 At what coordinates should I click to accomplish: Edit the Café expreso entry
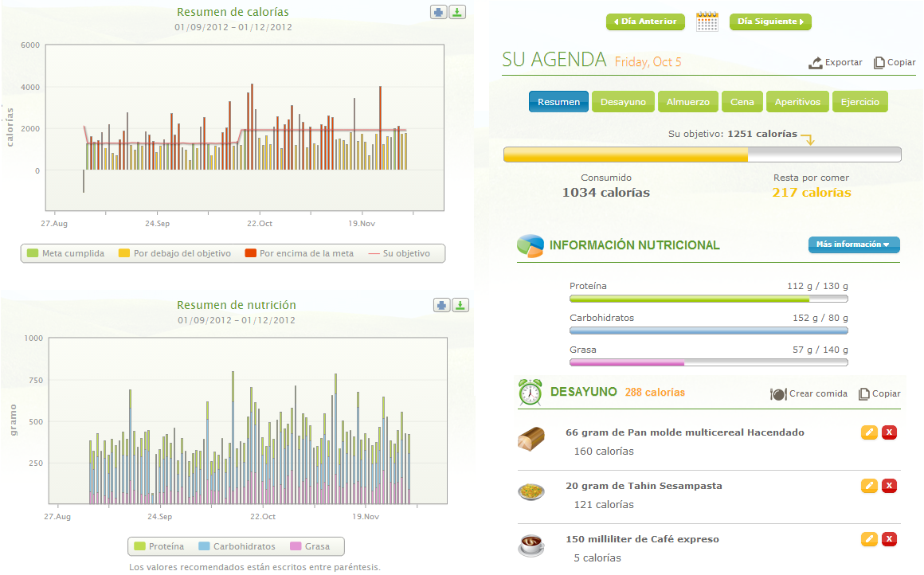pyautogui.click(x=869, y=539)
